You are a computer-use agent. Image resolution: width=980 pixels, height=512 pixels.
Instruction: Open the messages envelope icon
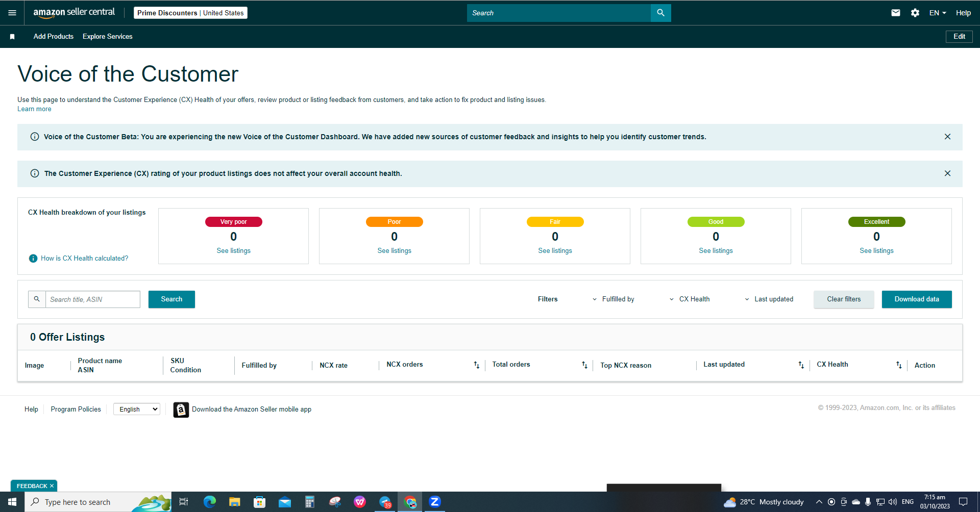(x=896, y=13)
